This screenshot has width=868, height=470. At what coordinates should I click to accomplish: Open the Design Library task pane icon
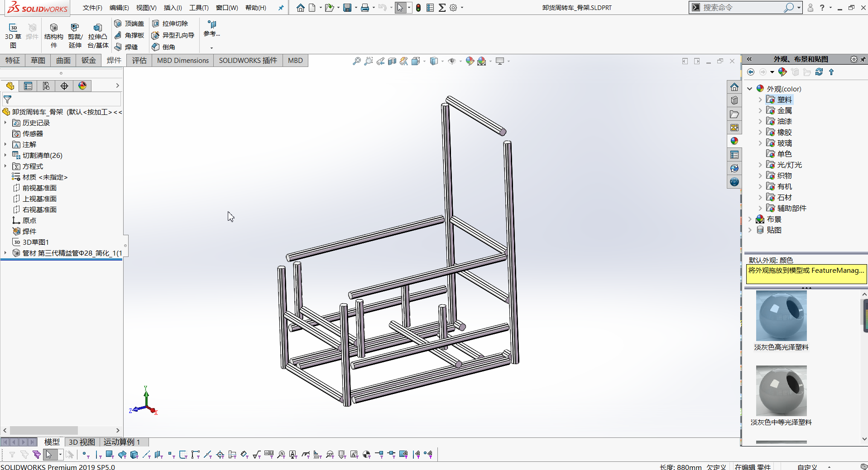pos(734,100)
